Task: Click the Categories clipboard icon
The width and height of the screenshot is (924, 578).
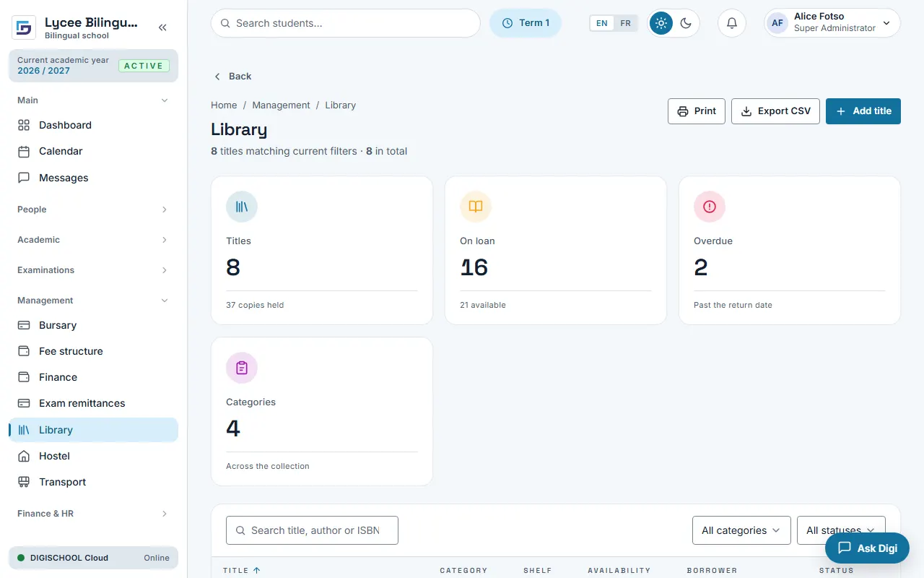Action: 242,368
